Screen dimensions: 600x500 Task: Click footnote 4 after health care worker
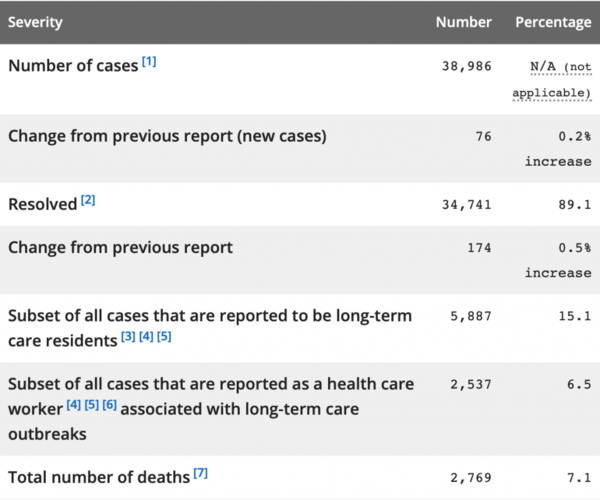(x=74, y=405)
